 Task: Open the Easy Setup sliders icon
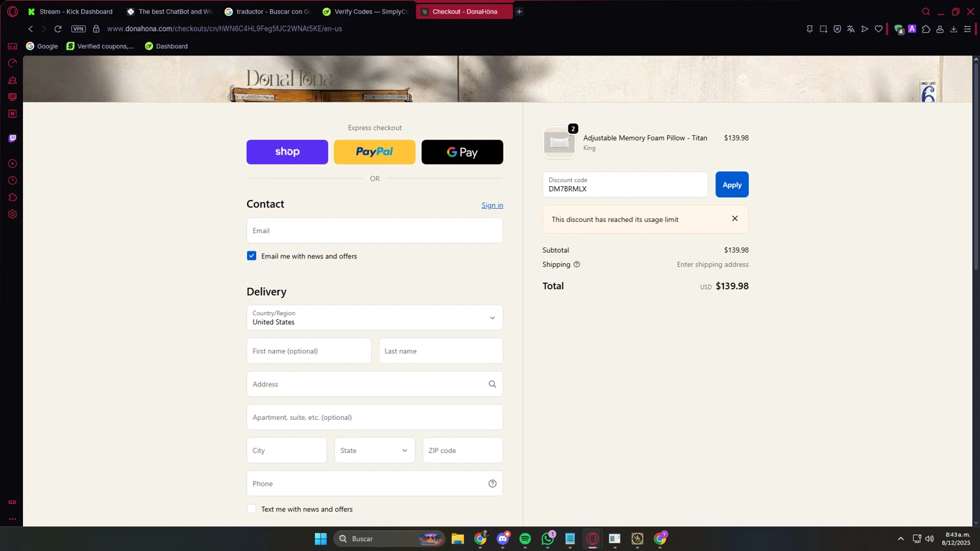tap(968, 29)
